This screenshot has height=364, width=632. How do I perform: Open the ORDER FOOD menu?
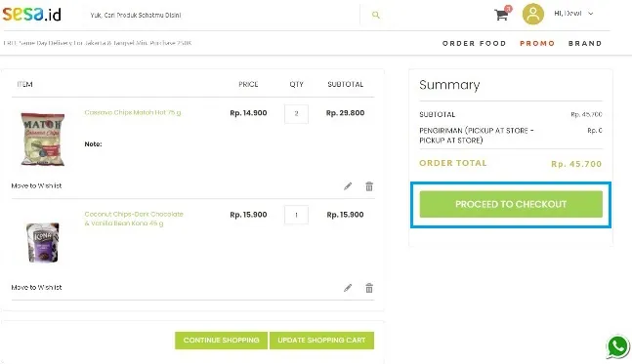click(474, 43)
